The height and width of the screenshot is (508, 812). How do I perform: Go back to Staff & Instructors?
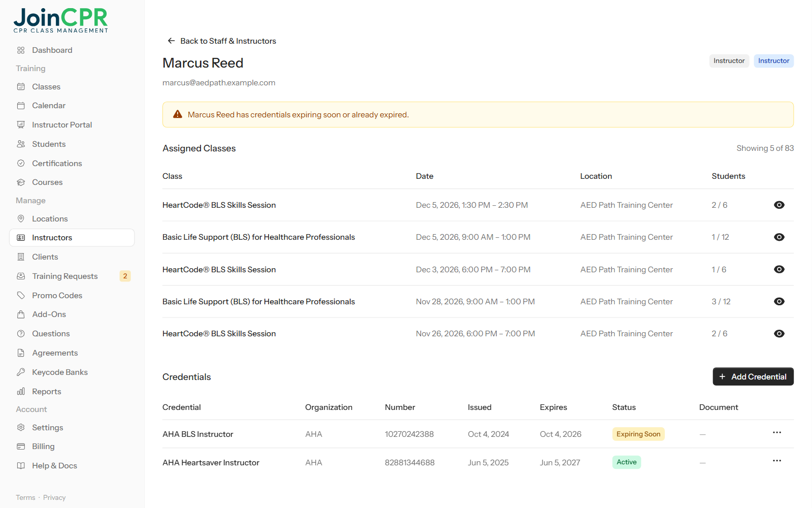(222, 41)
